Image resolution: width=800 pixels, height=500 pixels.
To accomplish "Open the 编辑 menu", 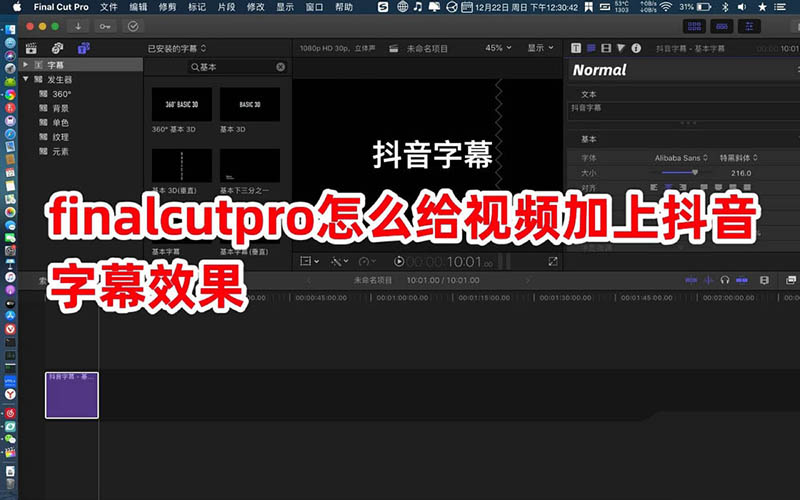I will tap(138, 7).
